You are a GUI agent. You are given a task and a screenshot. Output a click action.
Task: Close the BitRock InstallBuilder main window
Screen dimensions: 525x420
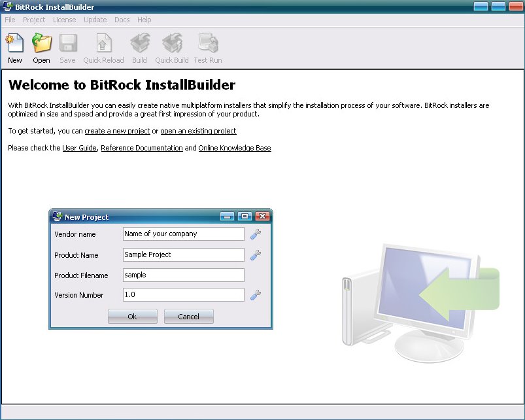click(516, 7)
